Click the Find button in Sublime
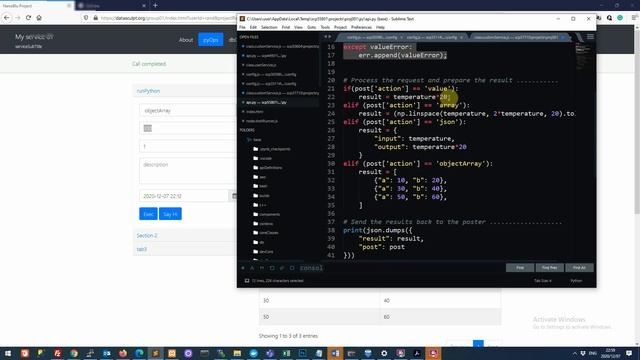The width and height of the screenshot is (640, 360). tap(520, 268)
